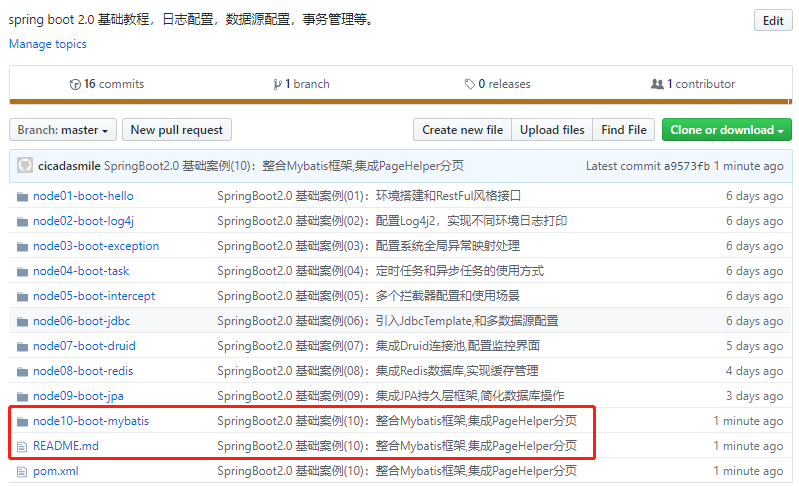Viewport: 799px width, 487px height.
Task: Click the language color bar
Action: tap(401, 101)
